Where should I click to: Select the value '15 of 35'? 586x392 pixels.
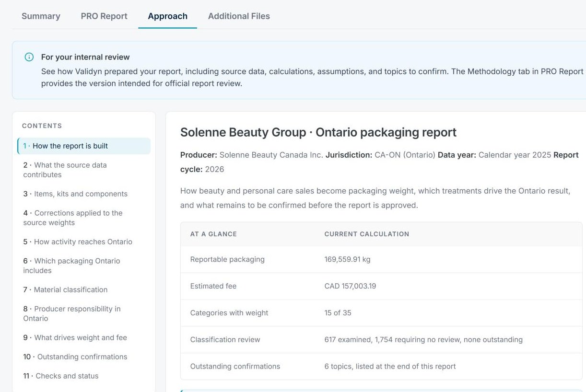coord(338,313)
